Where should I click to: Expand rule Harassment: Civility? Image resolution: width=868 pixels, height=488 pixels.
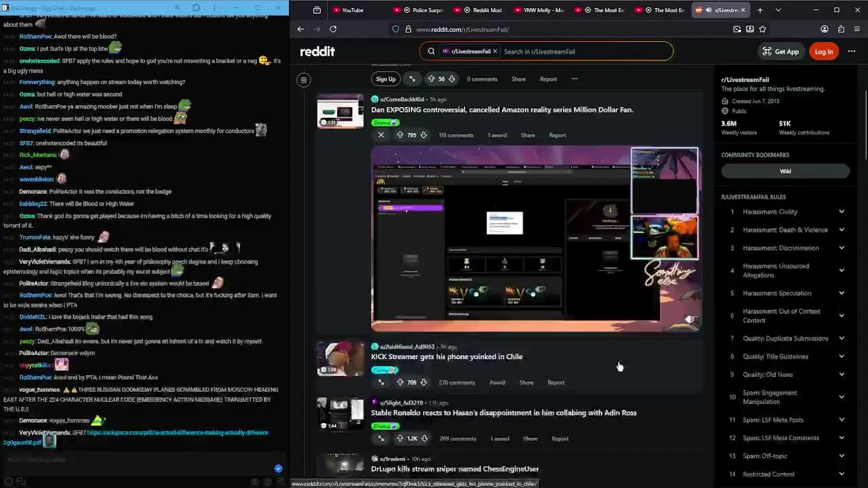point(842,212)
